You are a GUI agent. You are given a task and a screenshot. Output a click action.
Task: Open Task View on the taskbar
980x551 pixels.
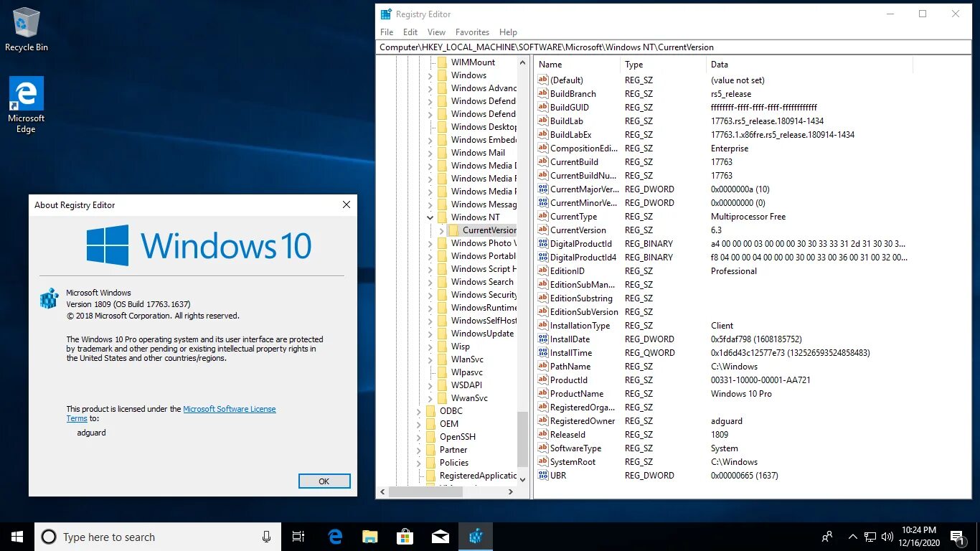pos(298,537)
